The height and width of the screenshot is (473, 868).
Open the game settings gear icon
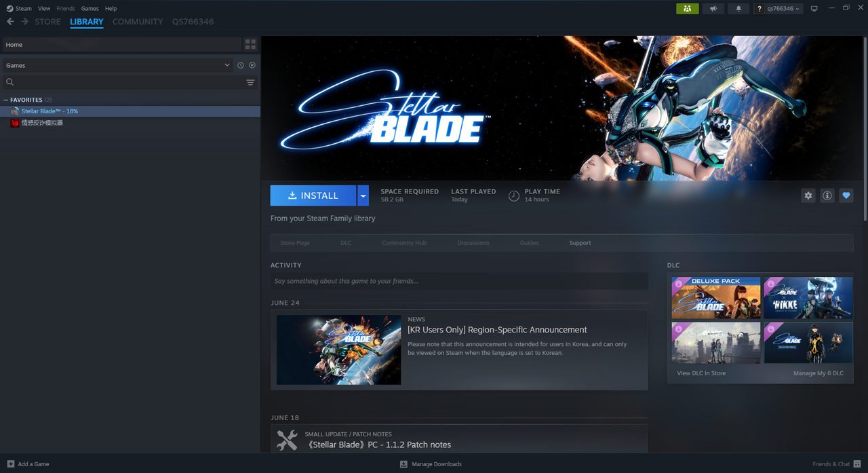[x=808, y=195]
